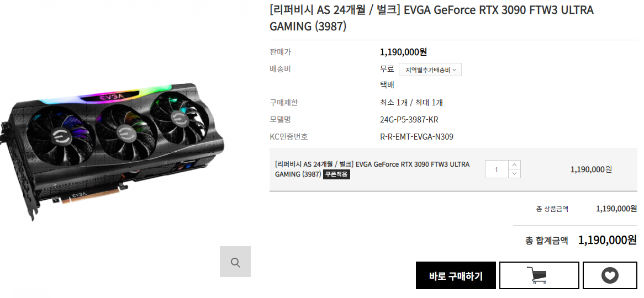The image size is (644, 298).
Task: Open the 지역별추가배송비 dropdown
Action: (430, 70)
